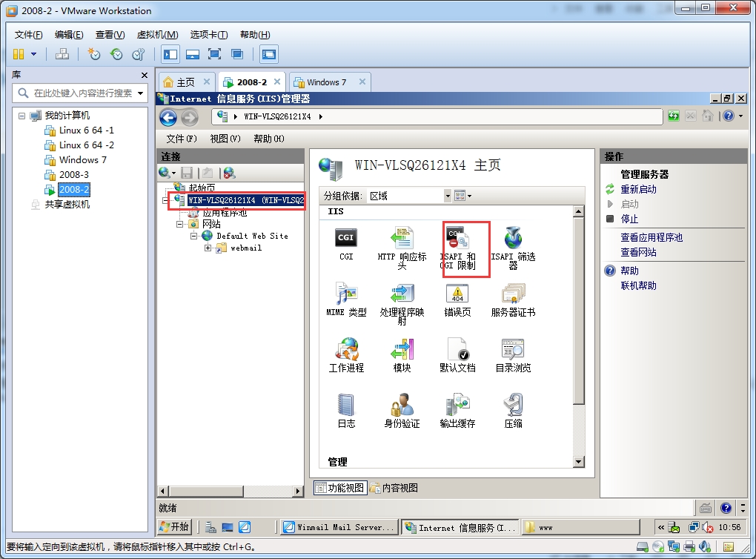Click VMware full screen icon
Image resolution: width=756 pixels, height=559 pixels.
214,54
